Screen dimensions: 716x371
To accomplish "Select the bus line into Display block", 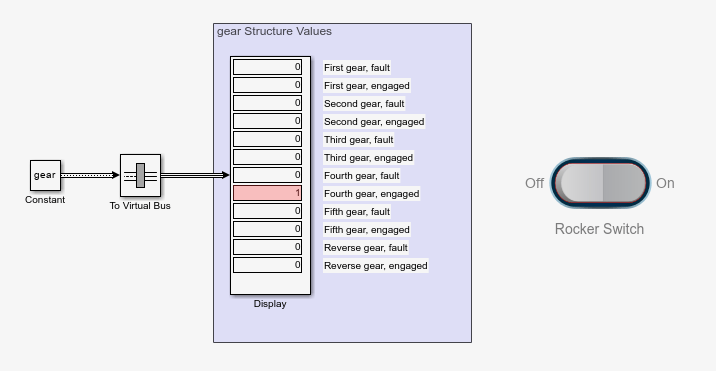I will pos(195,175).
